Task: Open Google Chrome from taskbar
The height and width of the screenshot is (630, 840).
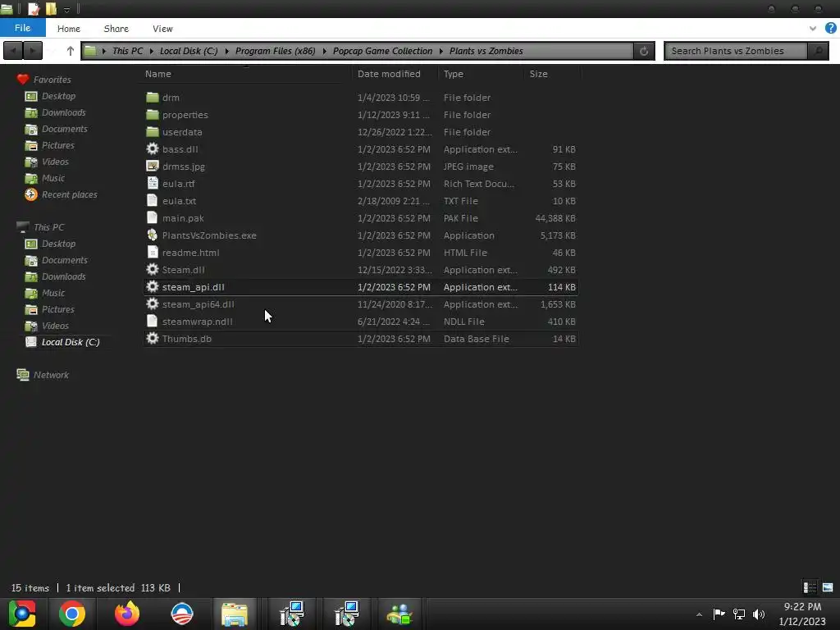Action: point(72,614)
